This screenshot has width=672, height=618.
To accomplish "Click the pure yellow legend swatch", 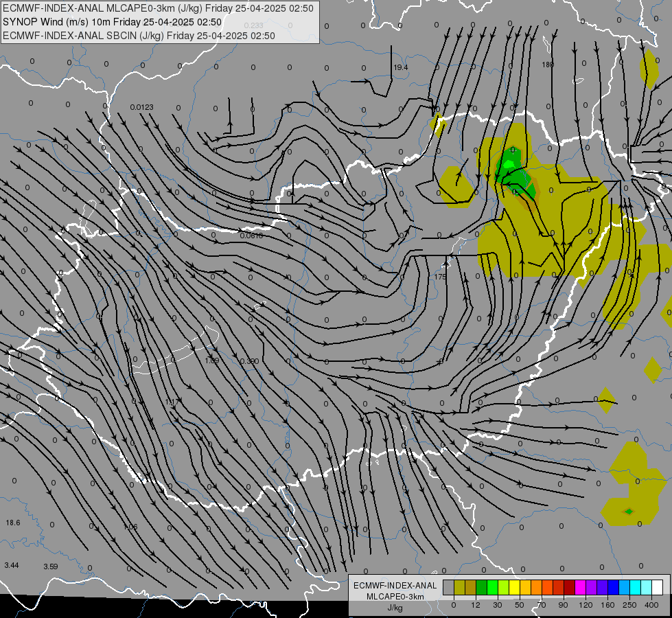I will click(x=515, y=587).
